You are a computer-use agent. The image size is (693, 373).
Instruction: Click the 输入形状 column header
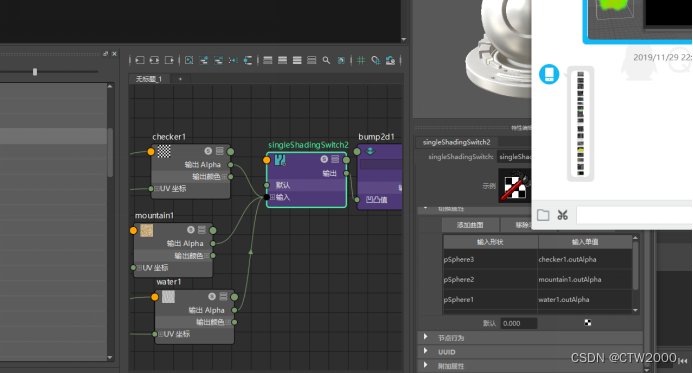click(x=491, y=242)
